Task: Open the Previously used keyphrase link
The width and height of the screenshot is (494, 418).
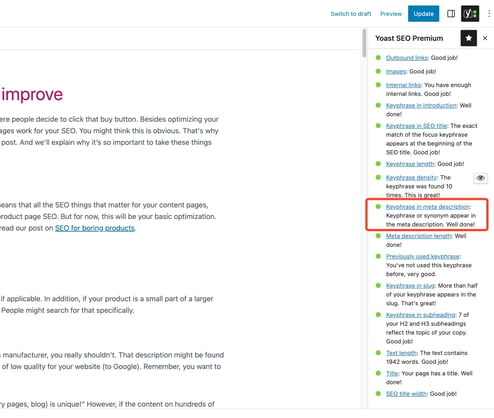Action: (423, 256)
